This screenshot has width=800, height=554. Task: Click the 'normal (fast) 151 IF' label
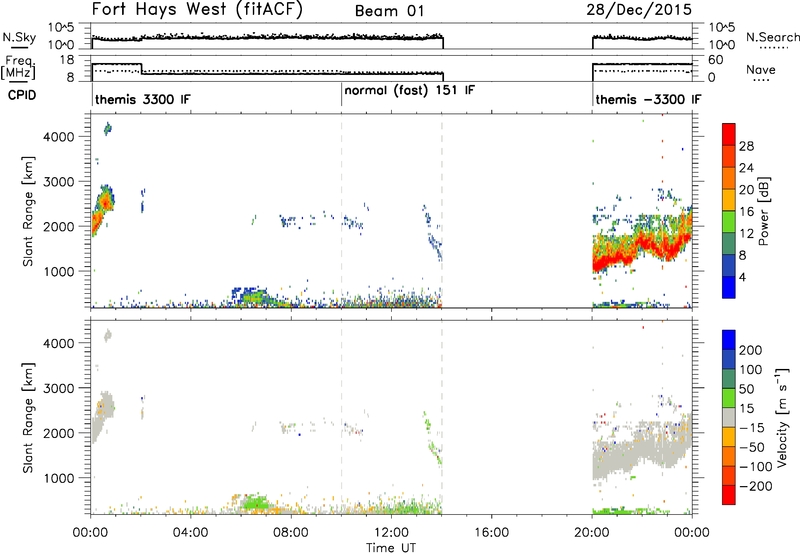[409, 91]
